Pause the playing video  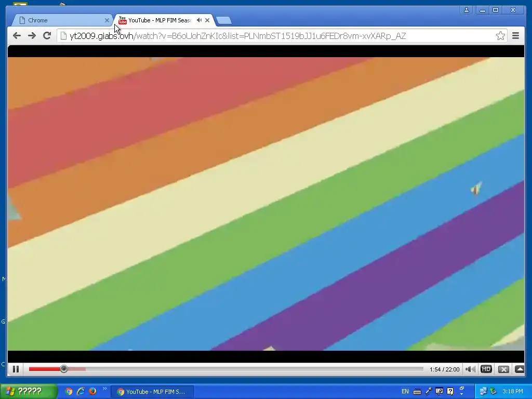pyautogui.click(x=16, y=369)
